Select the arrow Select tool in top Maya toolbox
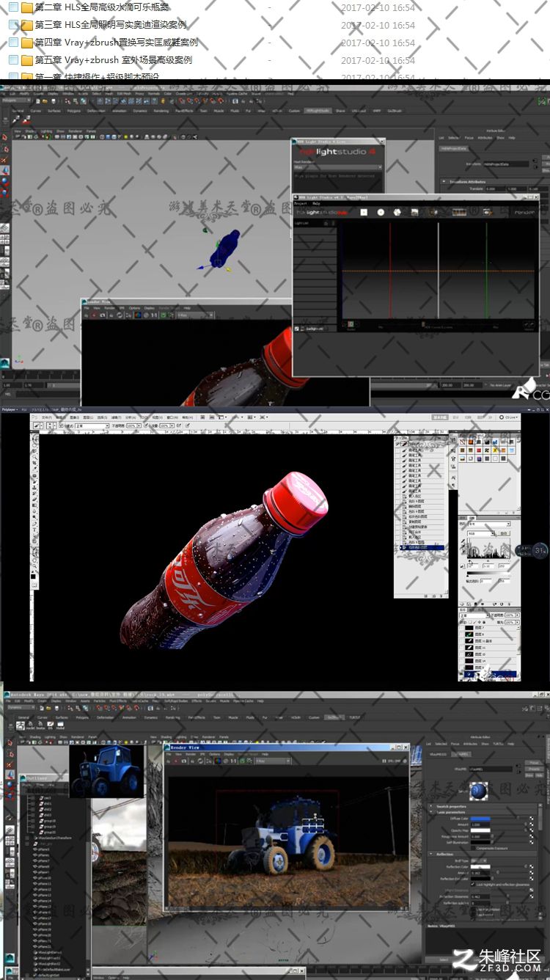Viewport: 550px width, 980px height. click(4, 137)
